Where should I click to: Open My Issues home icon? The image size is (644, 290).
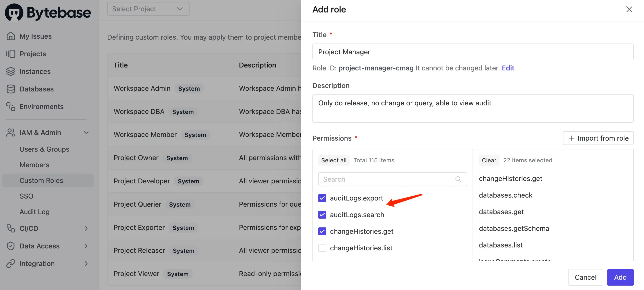[11, 36]
